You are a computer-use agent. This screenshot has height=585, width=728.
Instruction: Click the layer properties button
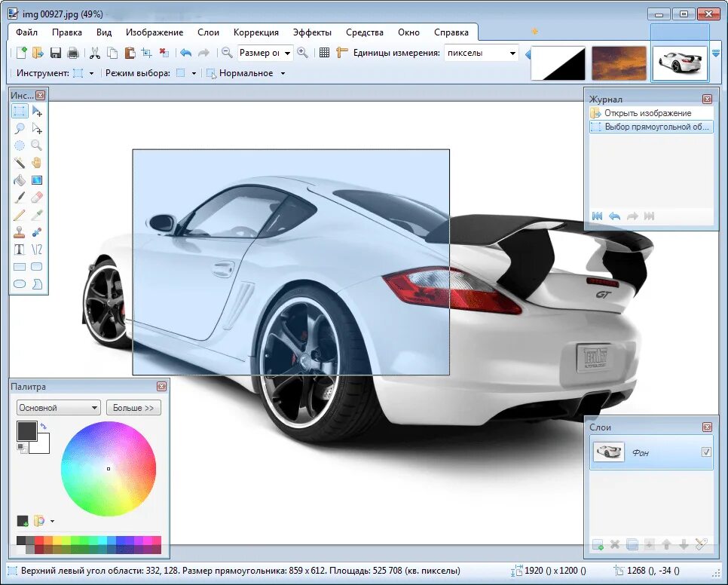point(701,544)
